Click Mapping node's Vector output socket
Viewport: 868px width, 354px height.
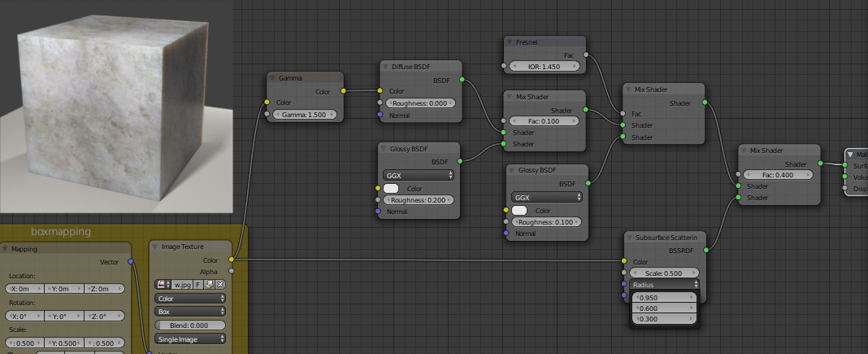click(x=131, y=261)
